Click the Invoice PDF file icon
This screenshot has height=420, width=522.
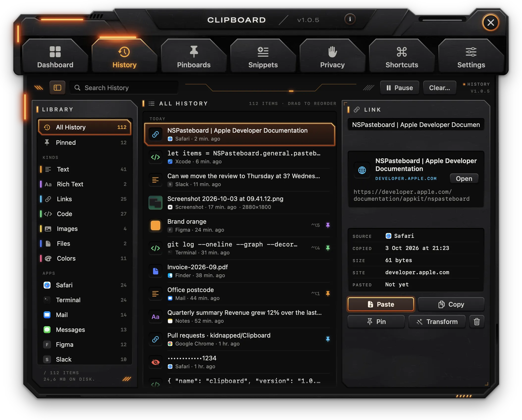[x=156, y=271]
